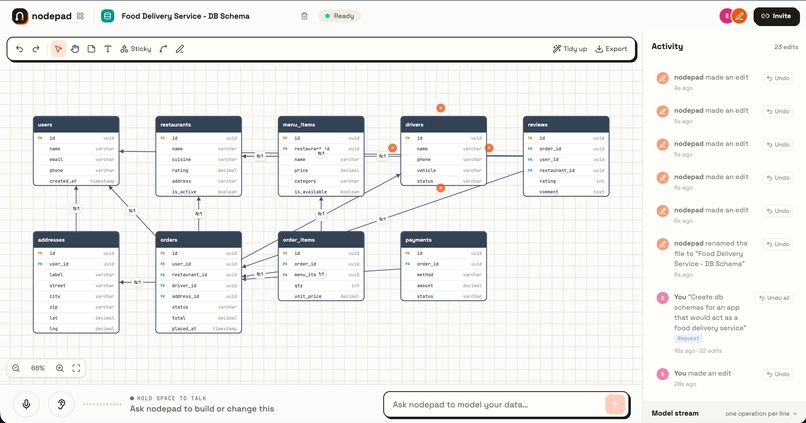Send the prompt with the arrow button
This screenshot has height=423, width=806.
click(x=615, y=404)
